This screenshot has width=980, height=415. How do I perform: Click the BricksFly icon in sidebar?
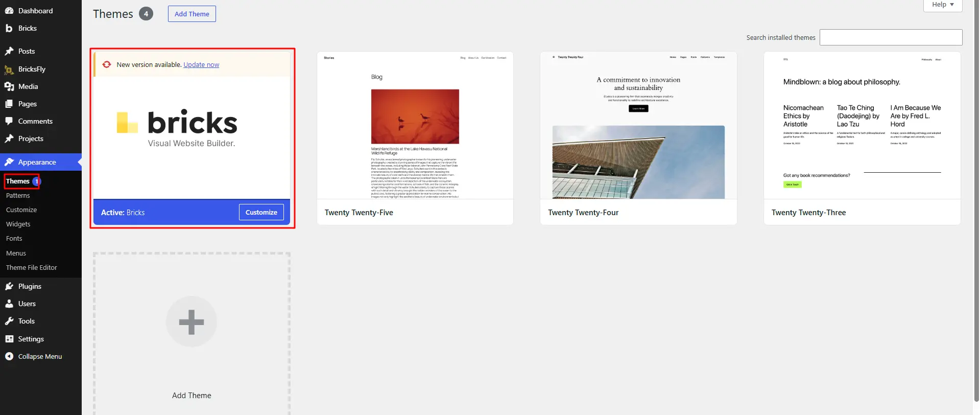pos(9,70)
